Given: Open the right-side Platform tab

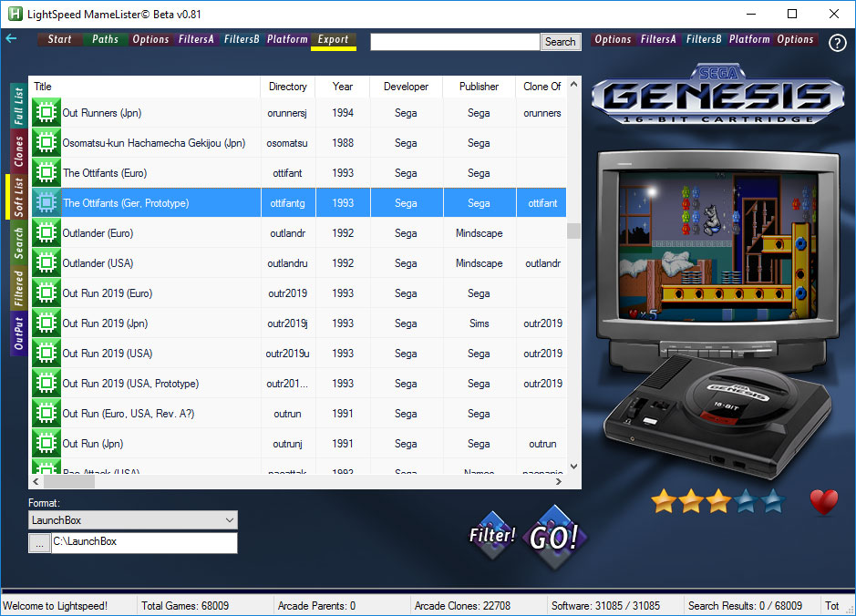Looking at the screenshot, I should (x=749, y=39).
